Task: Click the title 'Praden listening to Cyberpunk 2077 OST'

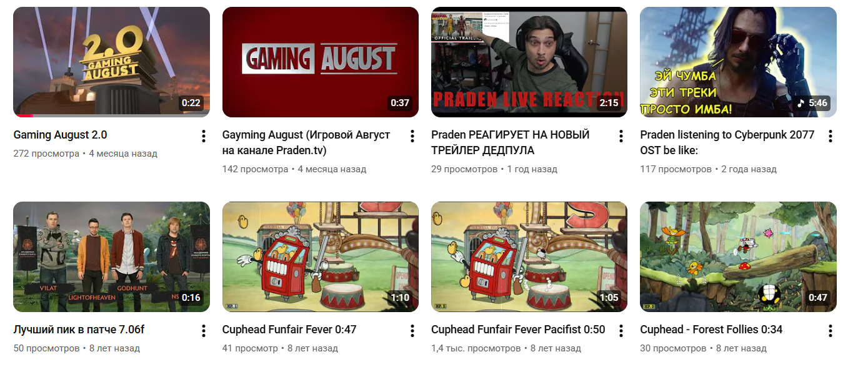Action: tap(727, 142)
